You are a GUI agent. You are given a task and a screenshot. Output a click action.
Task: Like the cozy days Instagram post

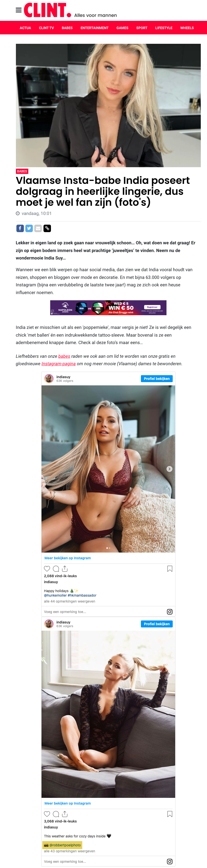(x=47, y=814)
